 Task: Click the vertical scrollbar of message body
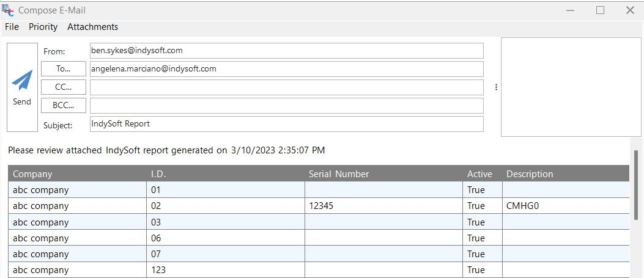pyautogui.click(x=636, y=183)
